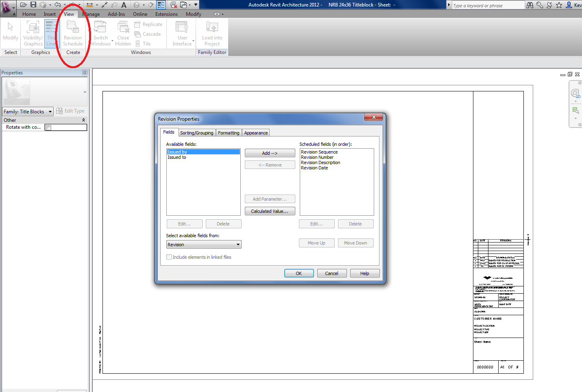Click the Revision Schedule ribbon button
The height and width of the screenshot is (392, 582).
pyautogui.click(x=73, y=33)
